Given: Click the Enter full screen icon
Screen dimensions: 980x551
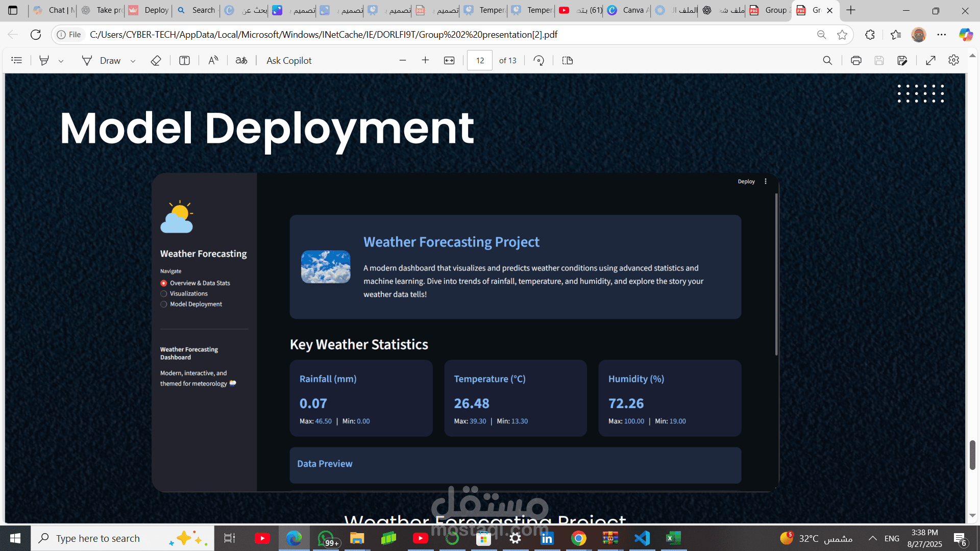Looking at the screenshot, I should (x=930, y=60).
